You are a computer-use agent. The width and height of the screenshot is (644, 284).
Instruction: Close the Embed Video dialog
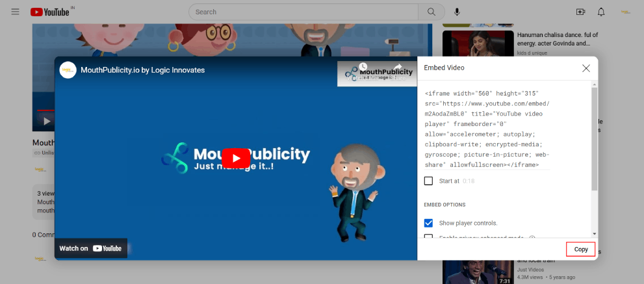586,68
